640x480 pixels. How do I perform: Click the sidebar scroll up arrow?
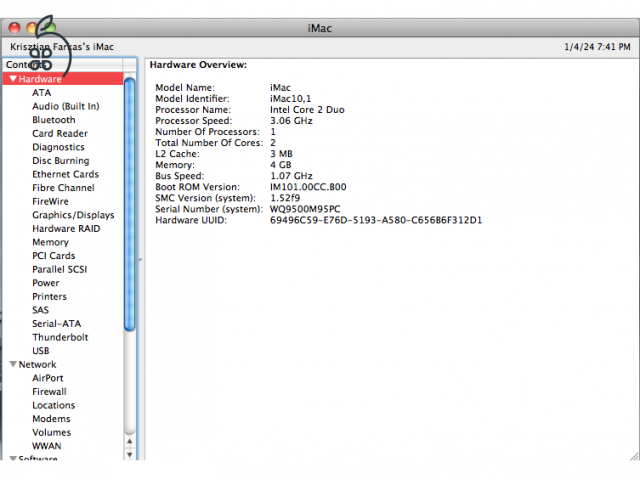click(x=129, y=441)
